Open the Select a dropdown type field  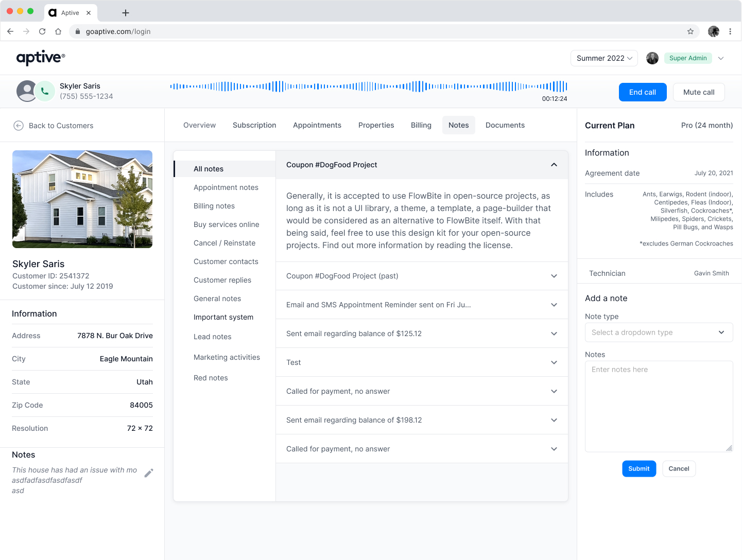(659, 332)
